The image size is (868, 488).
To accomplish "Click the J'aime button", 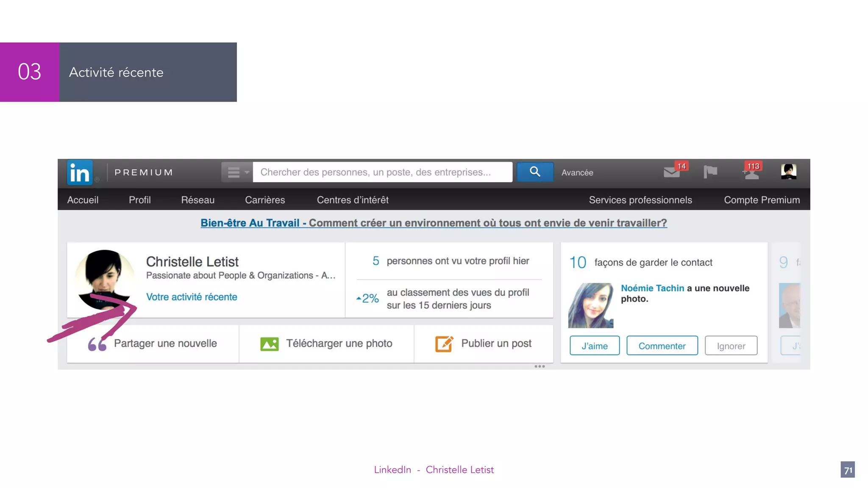I will tap(595, 346).
